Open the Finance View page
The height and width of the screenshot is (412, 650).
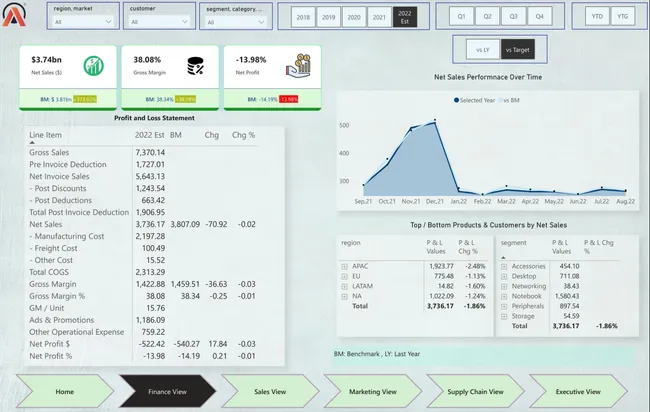pos(167,391)
